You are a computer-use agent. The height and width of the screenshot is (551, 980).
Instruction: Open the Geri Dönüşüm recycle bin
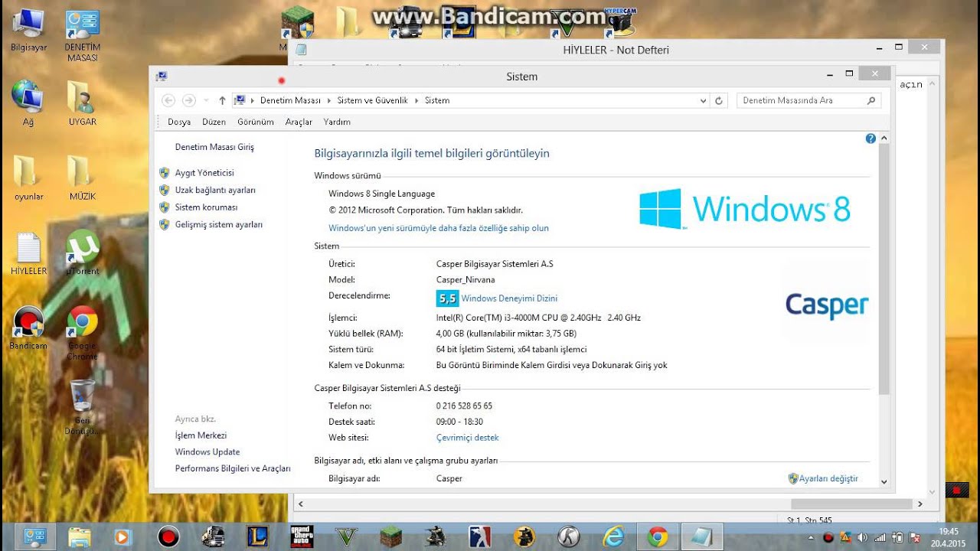82,407
